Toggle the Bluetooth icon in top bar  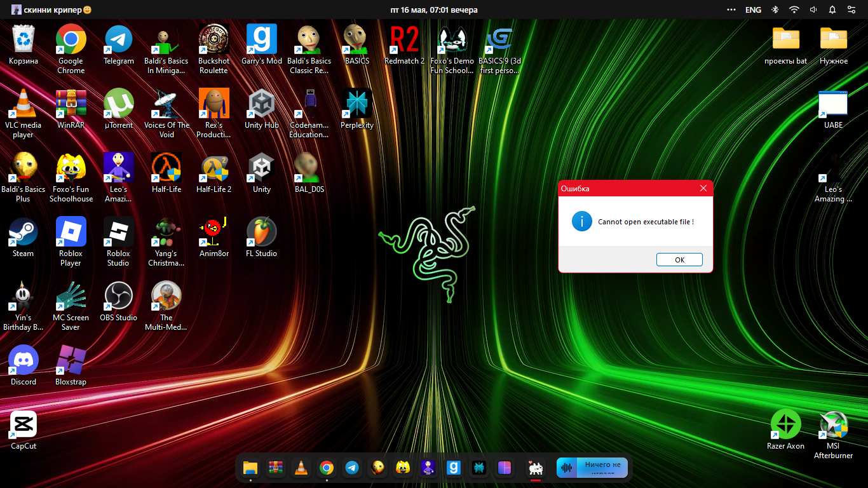coord(775,10)
